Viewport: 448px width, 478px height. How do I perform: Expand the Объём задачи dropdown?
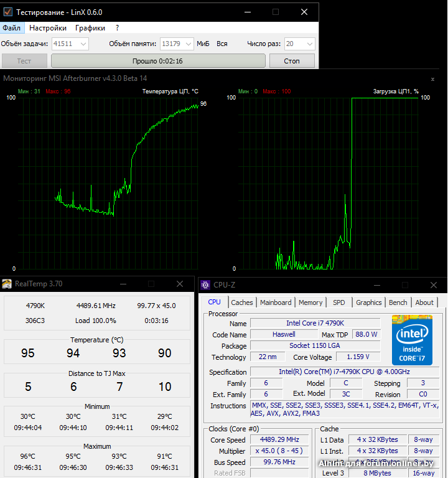click(x=83, y=44)
